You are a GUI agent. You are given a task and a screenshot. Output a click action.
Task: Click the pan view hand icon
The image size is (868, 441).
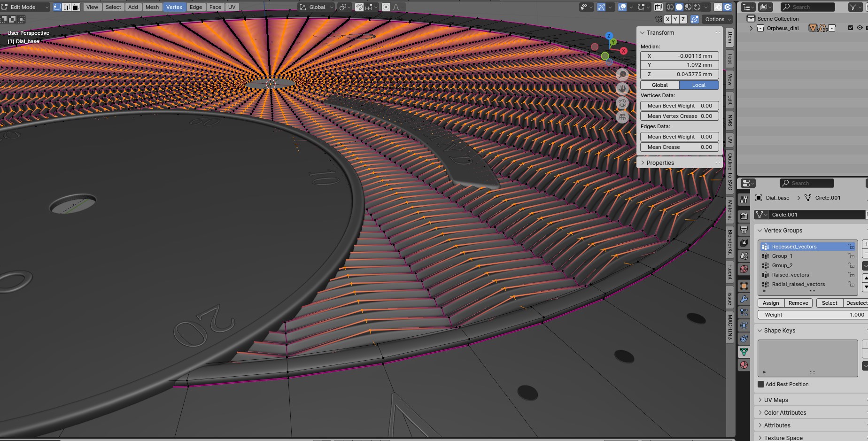(x=622, y=88)
